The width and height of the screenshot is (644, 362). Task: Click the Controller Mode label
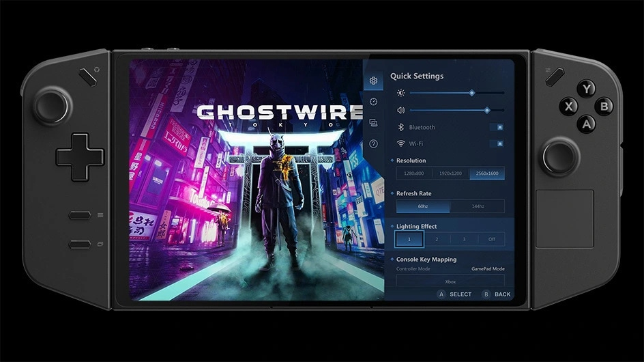point(413,268)
